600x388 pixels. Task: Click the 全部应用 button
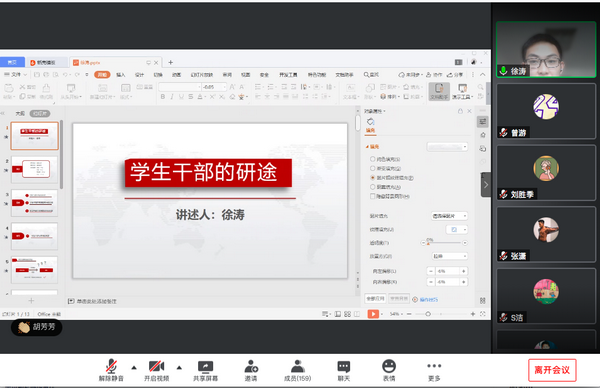375,298
